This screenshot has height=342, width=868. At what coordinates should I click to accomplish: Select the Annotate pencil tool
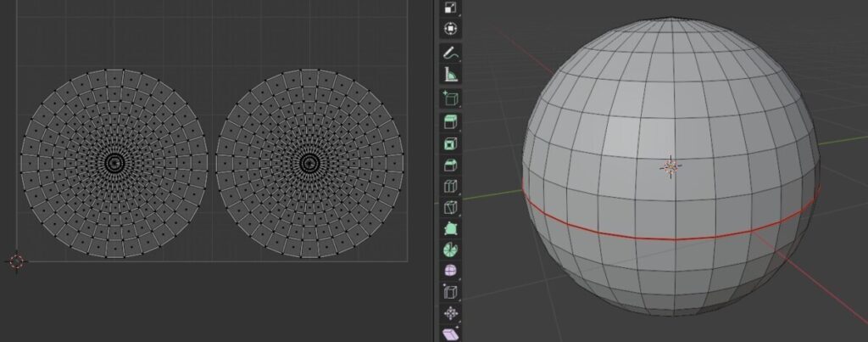[451, 53]
